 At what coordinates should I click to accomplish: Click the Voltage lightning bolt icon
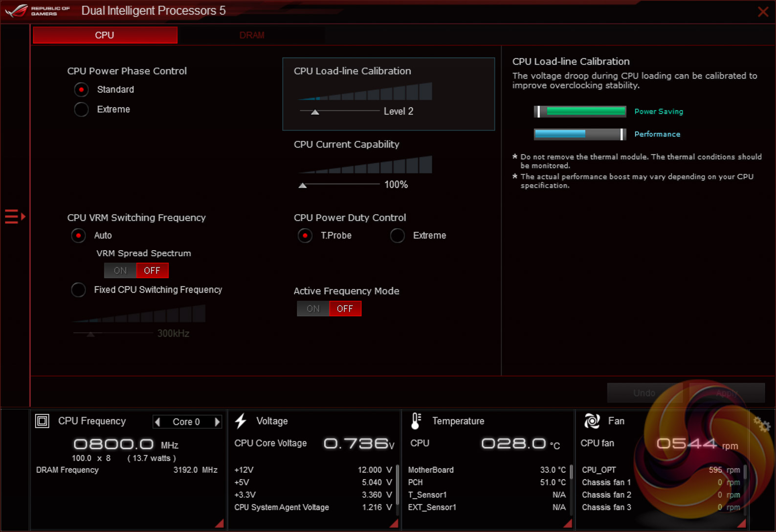point(241,421)
